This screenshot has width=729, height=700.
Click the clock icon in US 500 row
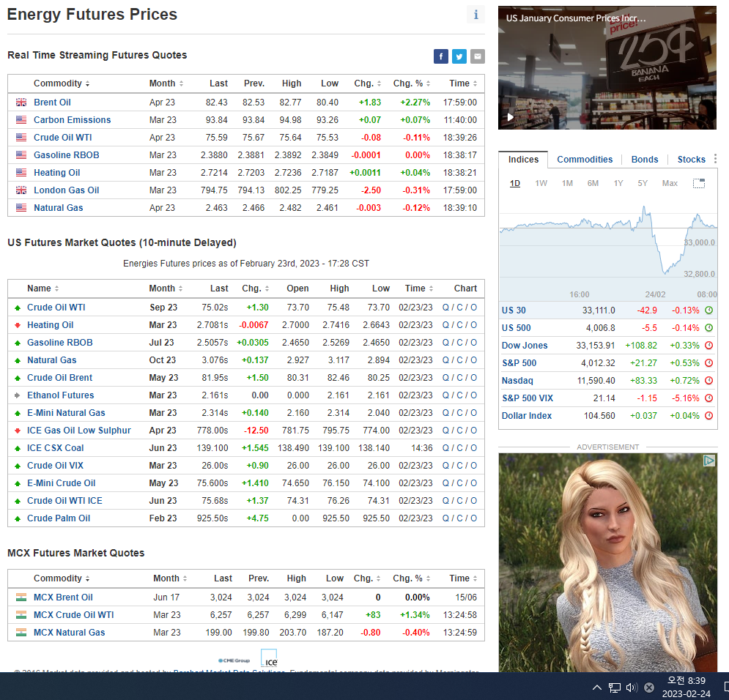click(x=709, y=328)
